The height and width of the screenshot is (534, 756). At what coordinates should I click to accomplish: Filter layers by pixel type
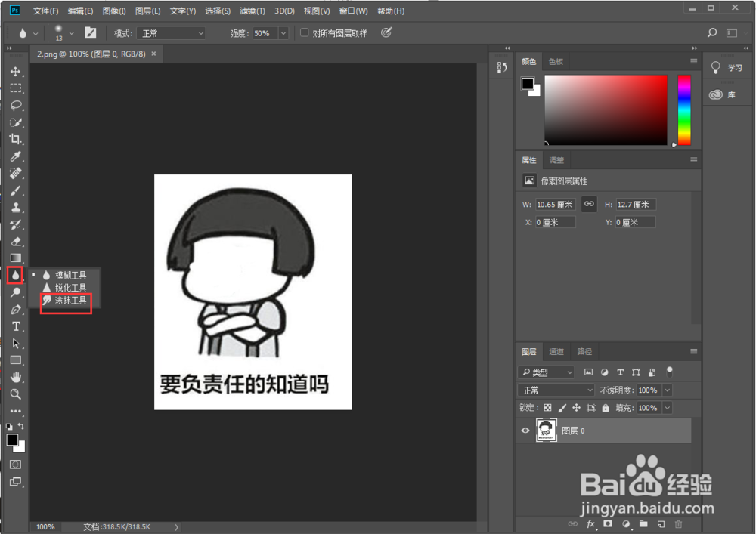(x=588, y=372)
